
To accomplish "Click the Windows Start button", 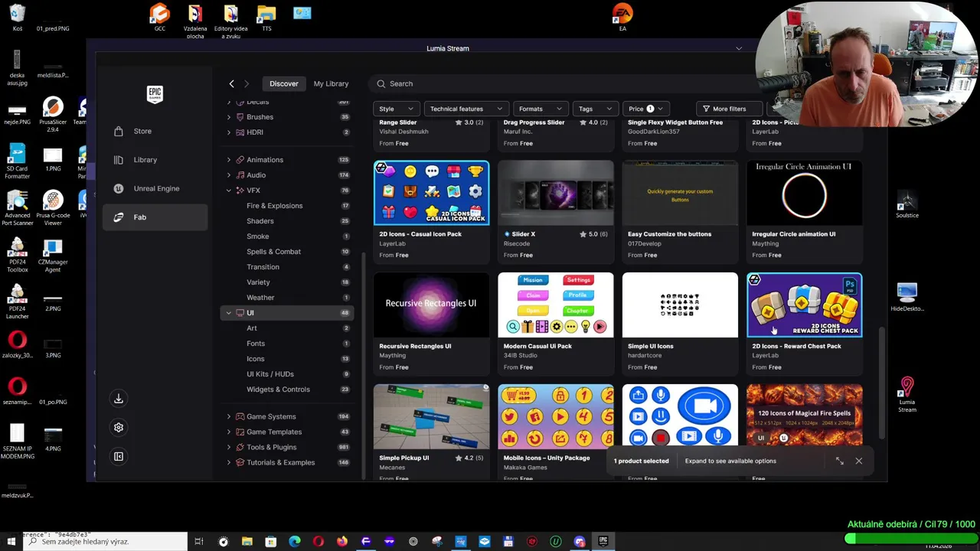I will tap(11, 542).
